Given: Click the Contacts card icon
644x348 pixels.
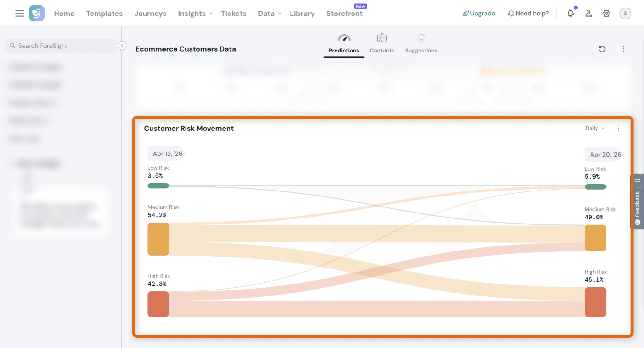Looking at the screenshot, I should [382, 38].
